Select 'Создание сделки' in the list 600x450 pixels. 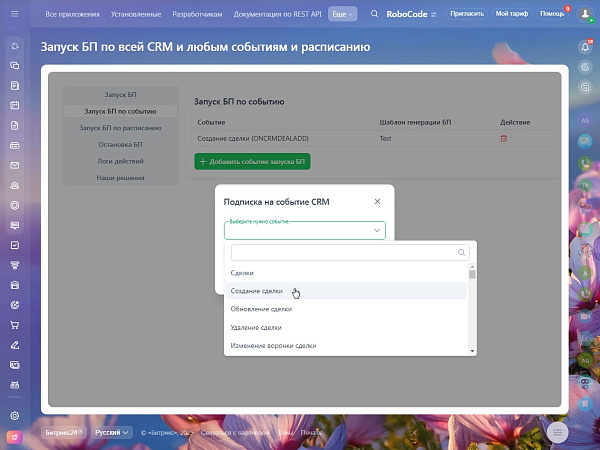(257, 291)
